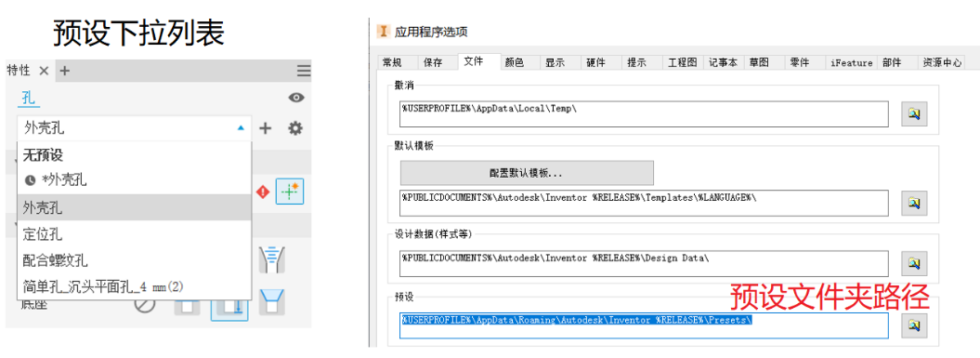Browse for the 设计数据 folder
This screenshot has width=980, height=358.
coord(914,263)
